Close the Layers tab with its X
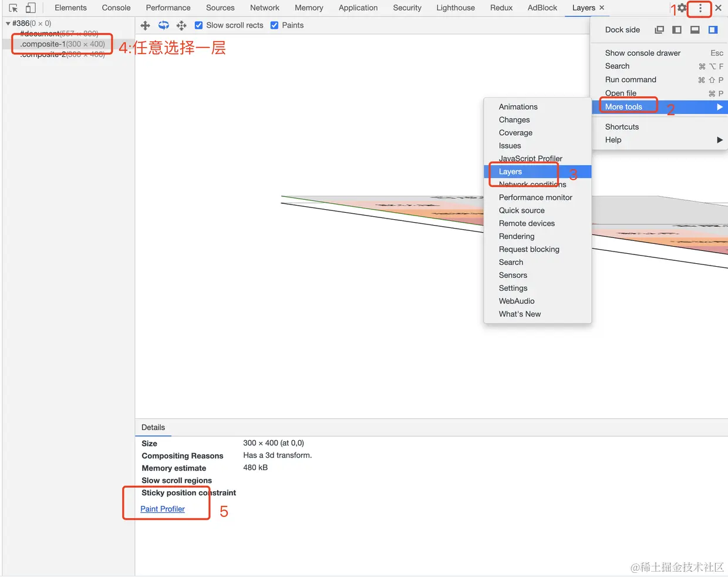Screen dimensions: 728x577 point(602,8)
